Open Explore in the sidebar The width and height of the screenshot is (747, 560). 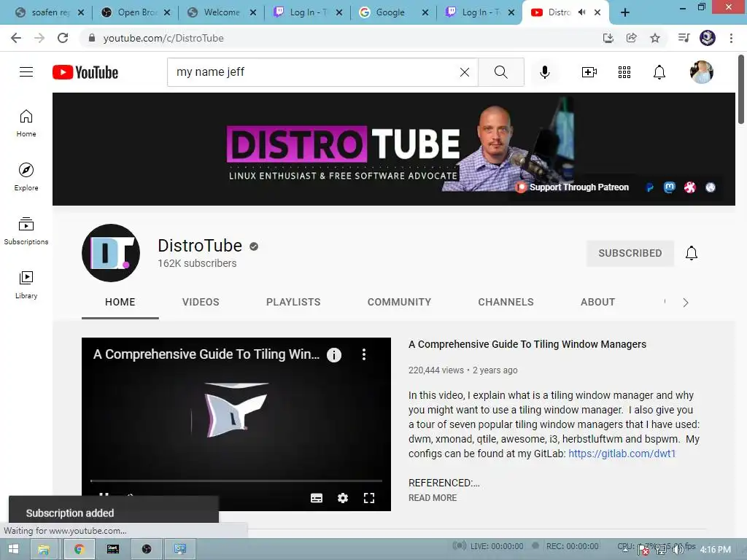point(26,177)
